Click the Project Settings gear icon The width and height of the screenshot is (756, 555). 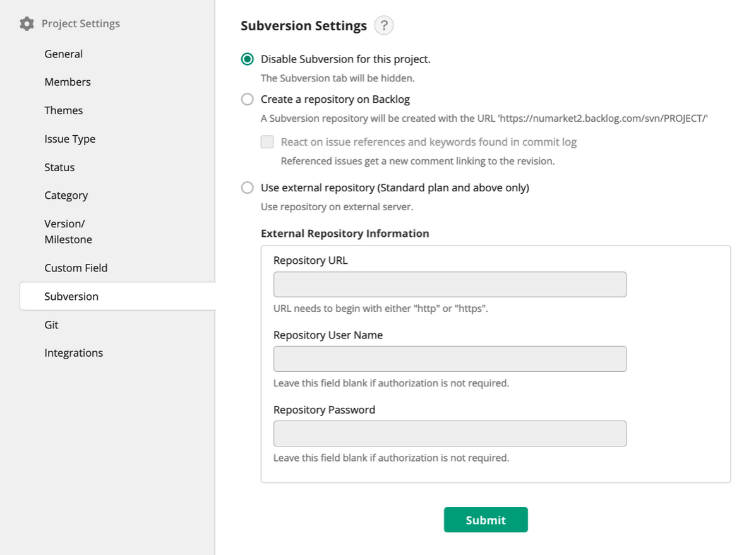[27, 23]
